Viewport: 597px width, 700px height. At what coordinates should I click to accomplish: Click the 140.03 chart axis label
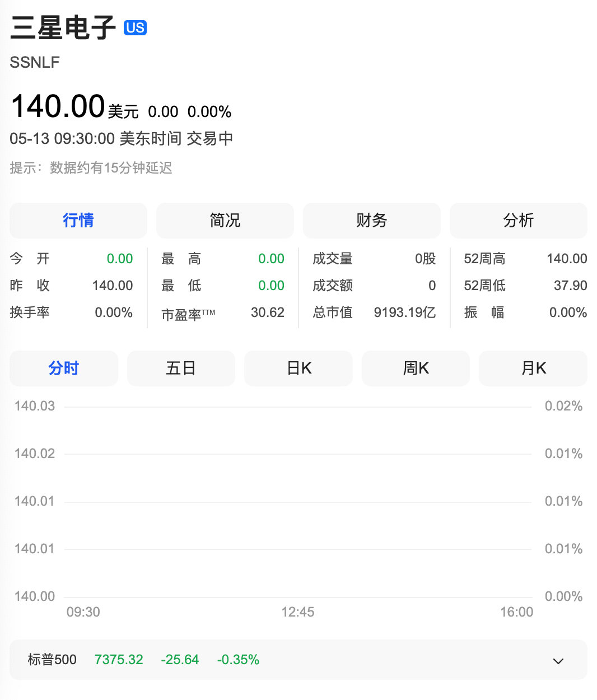pos(35,406)
